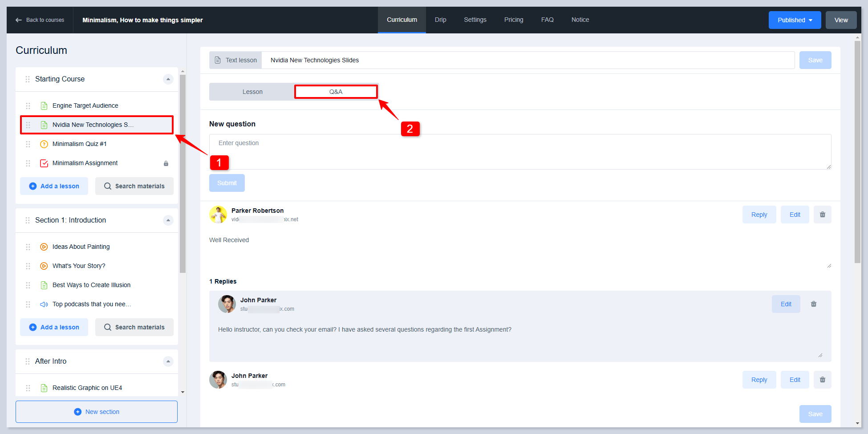Screen dimensions: 868x434
Task: Click drag handle beside Minimalism Quiz #1
Action: click(28, 144)
